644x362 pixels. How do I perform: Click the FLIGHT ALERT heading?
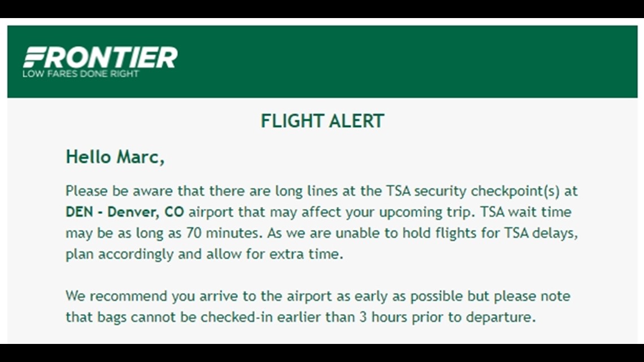click(323, 121)
